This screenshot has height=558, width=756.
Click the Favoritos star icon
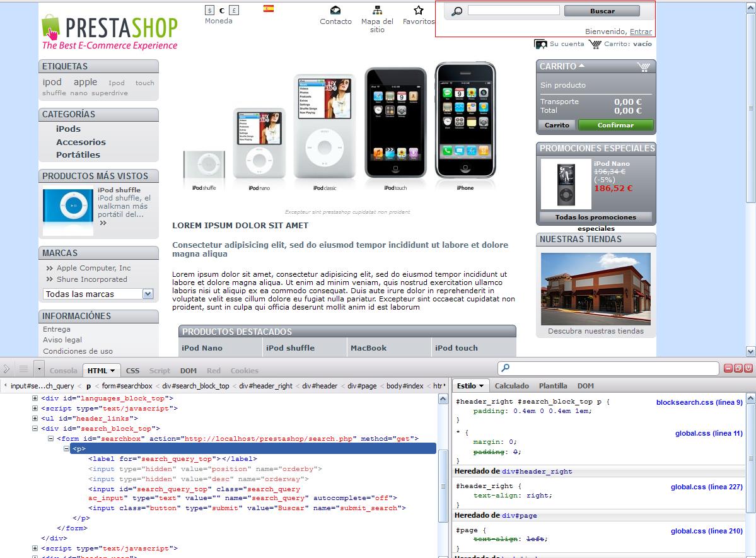coord(419,10)
